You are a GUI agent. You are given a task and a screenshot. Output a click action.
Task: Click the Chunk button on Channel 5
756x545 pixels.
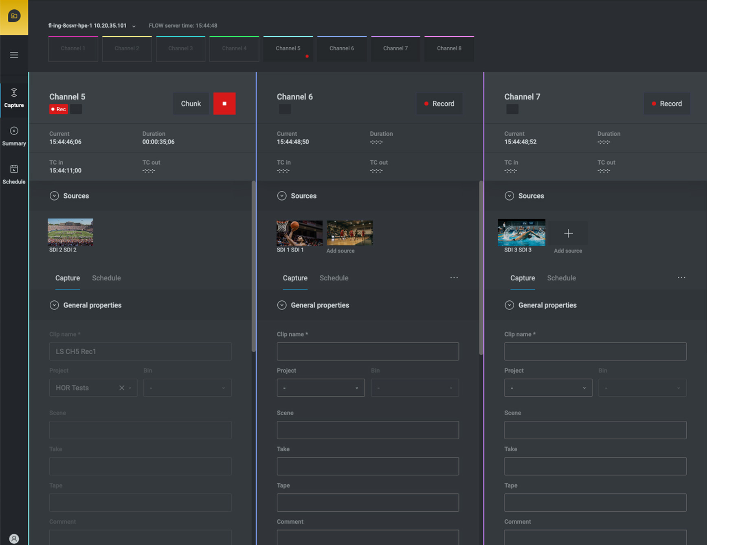(191, 104)
